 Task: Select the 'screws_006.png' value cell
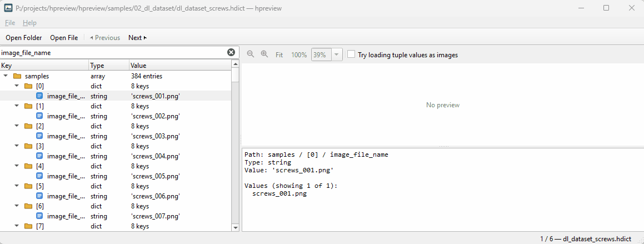pyautogui.click(x=155, y=196)
